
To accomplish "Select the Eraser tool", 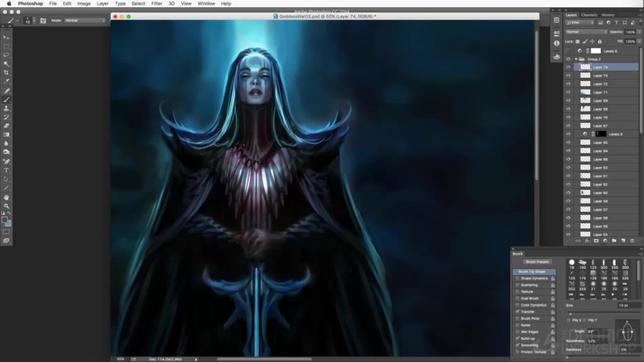I will pyautogui.click(x=6, y=126).
